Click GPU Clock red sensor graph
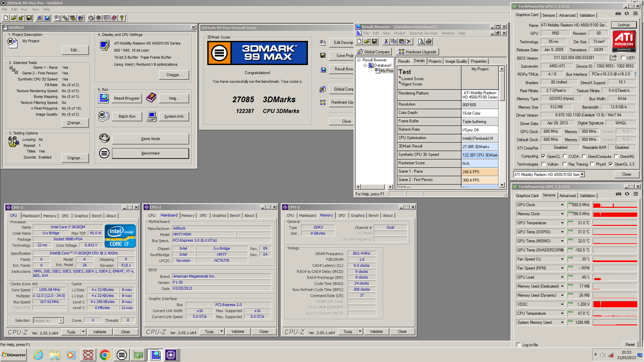This screenshot has height=362, width=644. (x=615, y=205)
